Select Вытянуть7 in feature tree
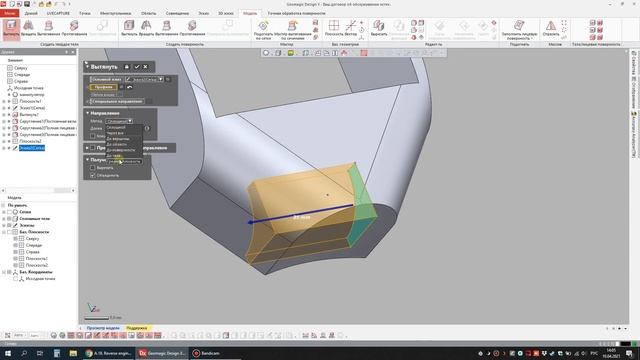Image resolution: width=640 pixels, height=360 pixels. pyautogui.click(x=29, y=115)
